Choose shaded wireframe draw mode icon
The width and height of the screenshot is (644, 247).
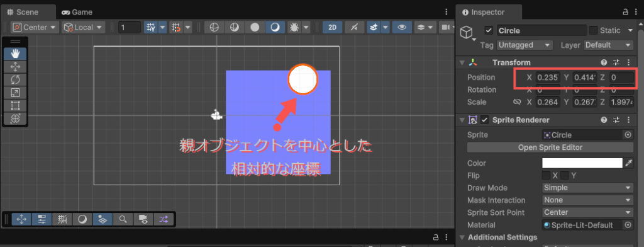(235, 28)
